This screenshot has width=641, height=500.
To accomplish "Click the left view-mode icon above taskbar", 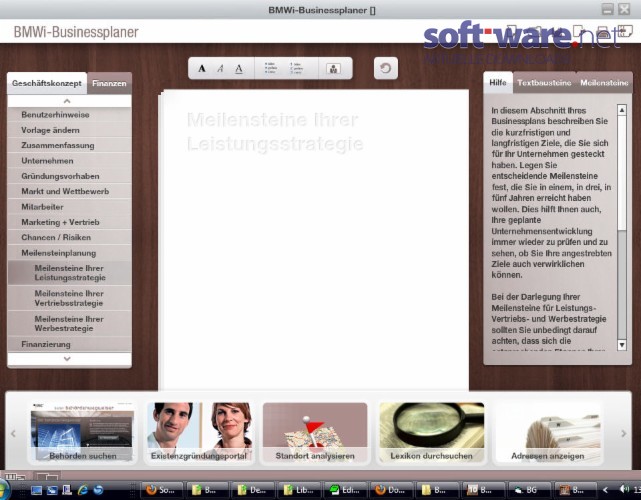I will [x=16, y=476].
